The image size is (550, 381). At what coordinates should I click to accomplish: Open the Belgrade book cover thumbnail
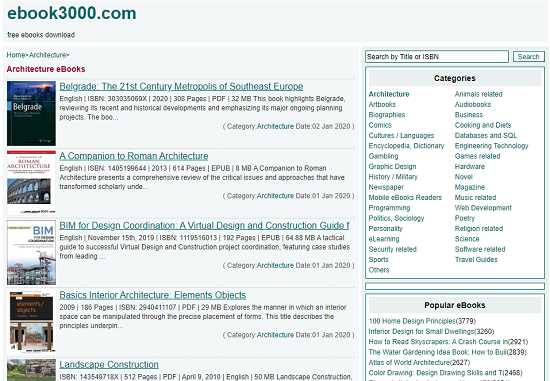click(31, 113)
